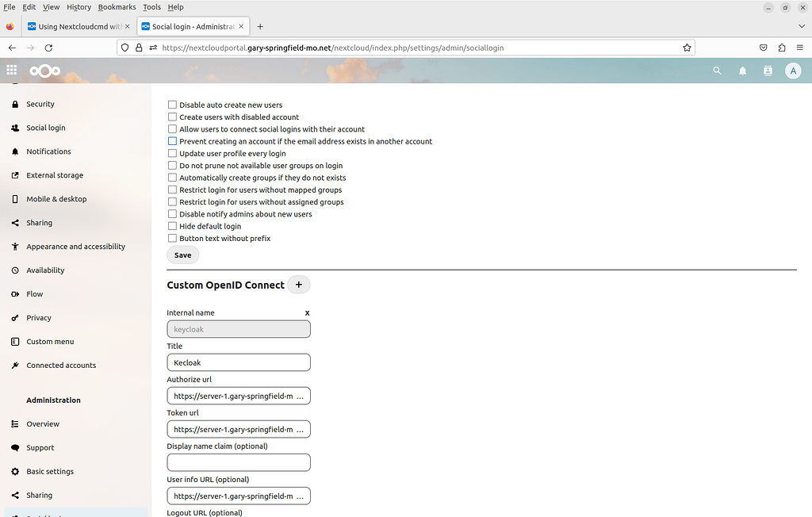Remove the keycloak provider with x

tap(307, 313)
